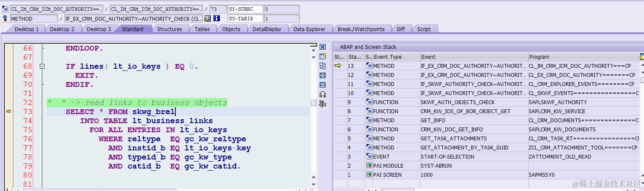The width and height of the screenshot is (644, 191).
Task: Click the SY-TABIX value field showing 1
Action: pyautogui.click(x=281, y=19)
